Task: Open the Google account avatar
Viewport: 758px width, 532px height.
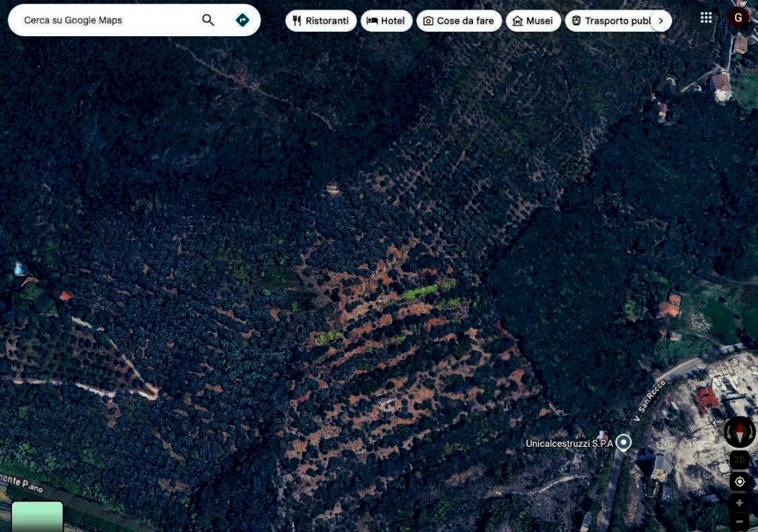Action: [x=738, y=18]
